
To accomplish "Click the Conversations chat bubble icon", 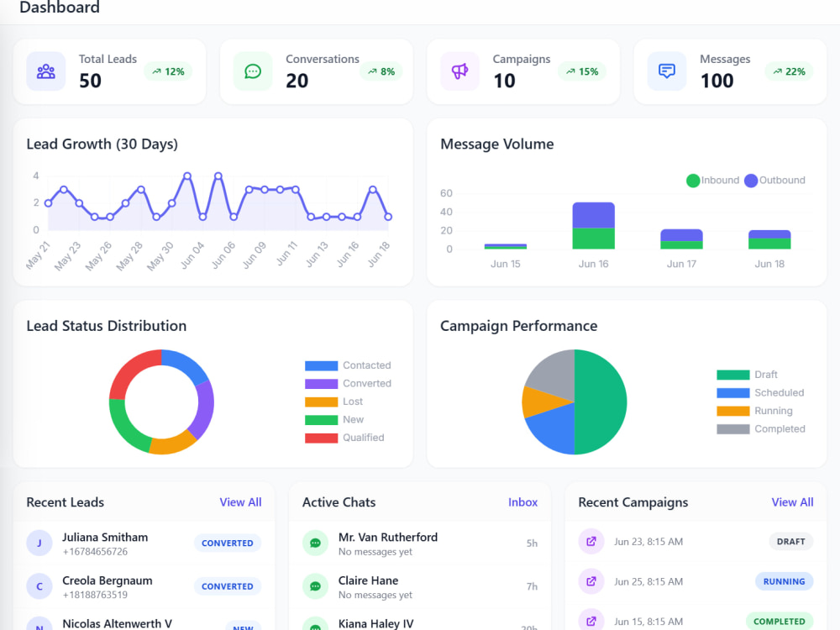I will click(253, 71).
